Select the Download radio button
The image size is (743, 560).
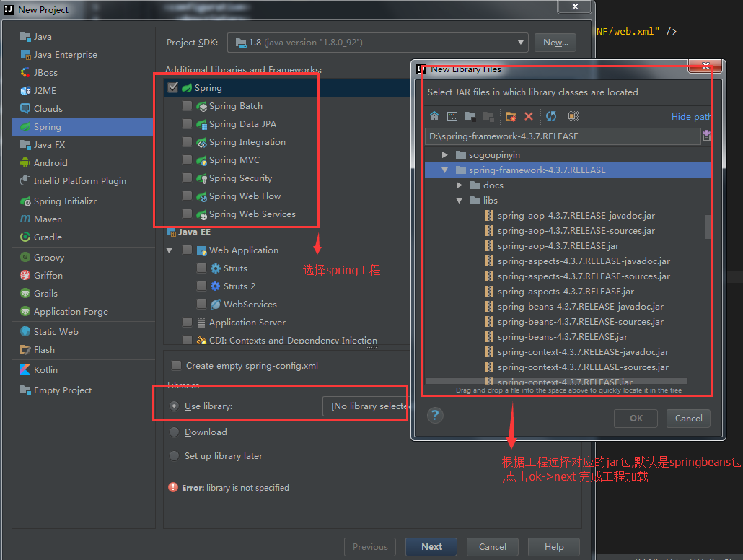tap(175, 432)
